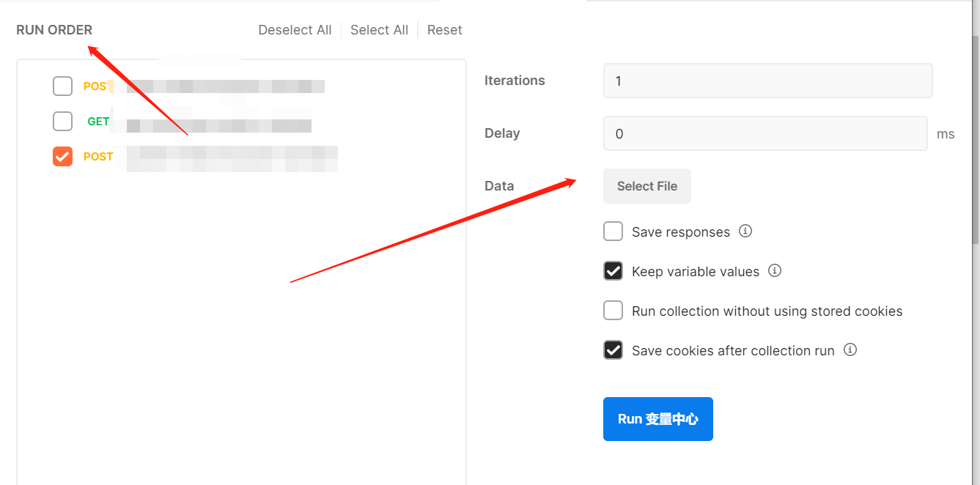
Task: Click the info icon beside Keep variable values
Action: pyautogui.click(x=775, y=271)
